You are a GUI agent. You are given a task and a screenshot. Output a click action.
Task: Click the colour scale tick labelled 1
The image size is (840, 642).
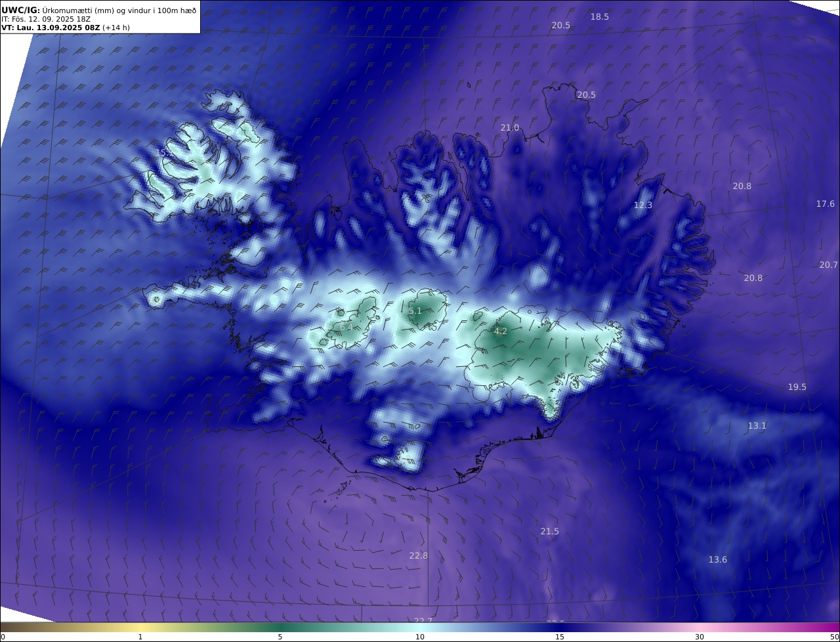[x=140, y=637]
